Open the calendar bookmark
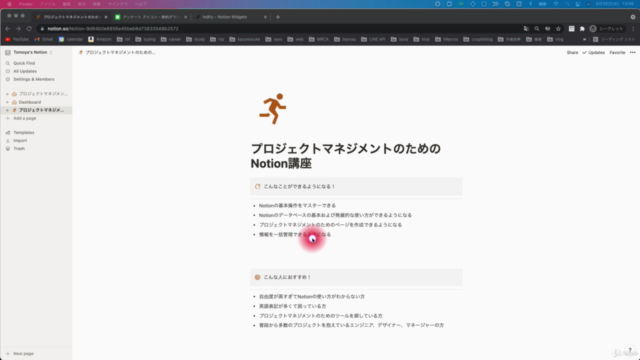This screenshot has height=360, width=640. (71, 39)
